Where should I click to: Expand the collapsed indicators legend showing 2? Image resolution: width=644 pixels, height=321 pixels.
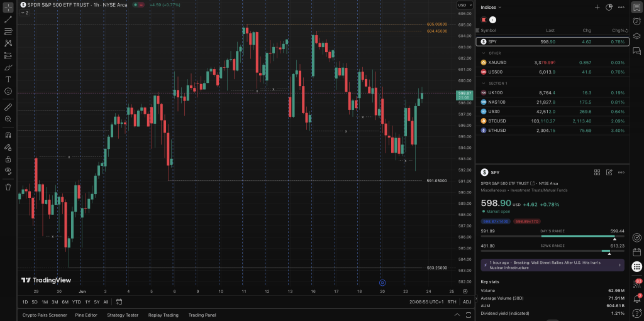point(25,13)
